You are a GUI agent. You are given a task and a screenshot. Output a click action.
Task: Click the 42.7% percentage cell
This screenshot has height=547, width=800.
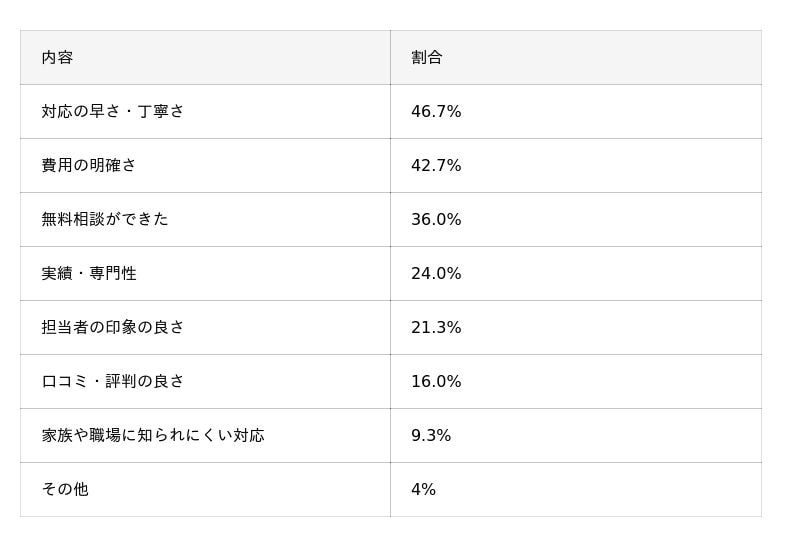[436, 166]
